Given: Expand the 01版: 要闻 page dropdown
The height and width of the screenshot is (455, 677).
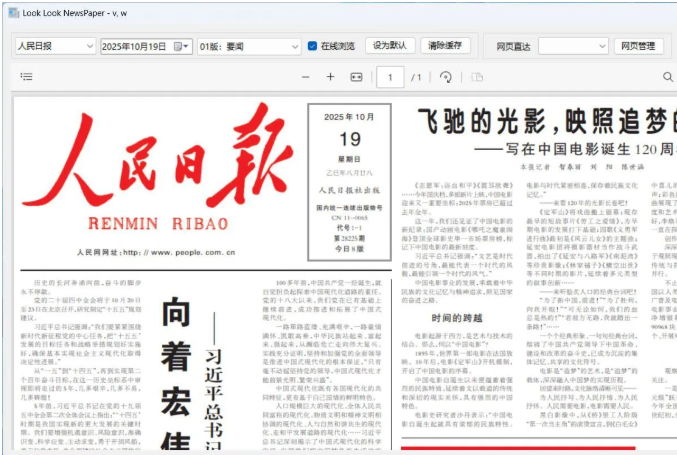Looking at the screenshot, I should (x=249, y=46).
